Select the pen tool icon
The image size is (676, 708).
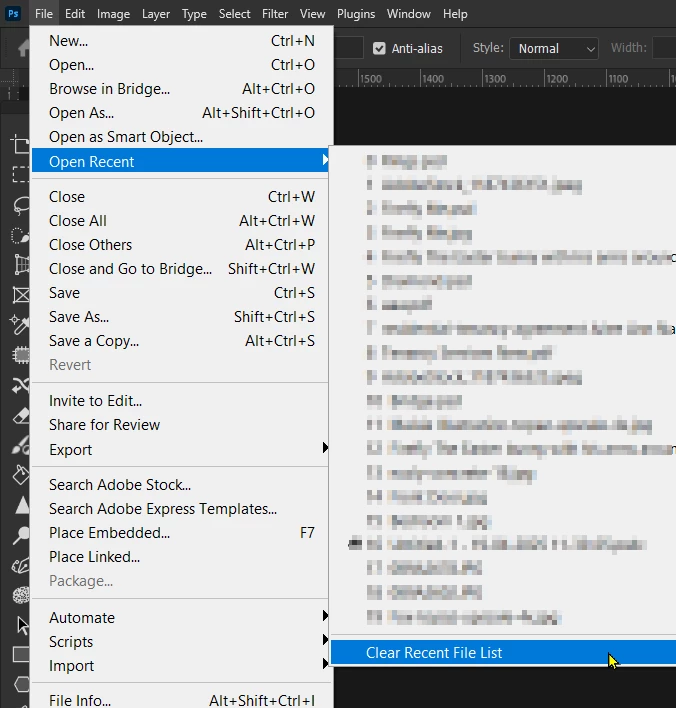(21, 565)
